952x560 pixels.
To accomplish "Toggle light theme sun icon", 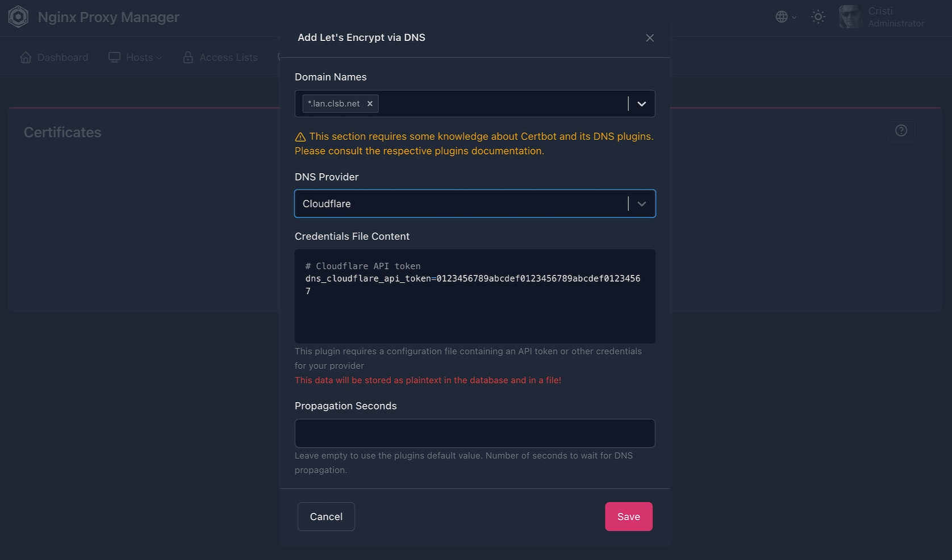I will 818,17.
